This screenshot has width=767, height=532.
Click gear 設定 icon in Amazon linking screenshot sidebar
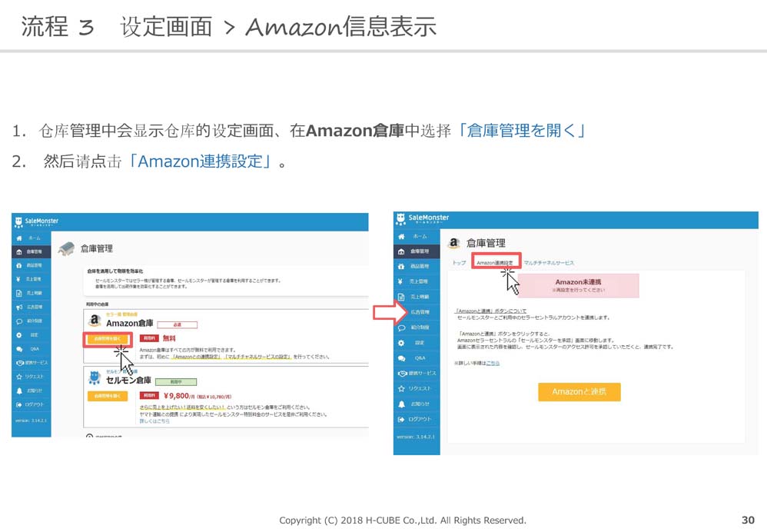click(401, 343)
